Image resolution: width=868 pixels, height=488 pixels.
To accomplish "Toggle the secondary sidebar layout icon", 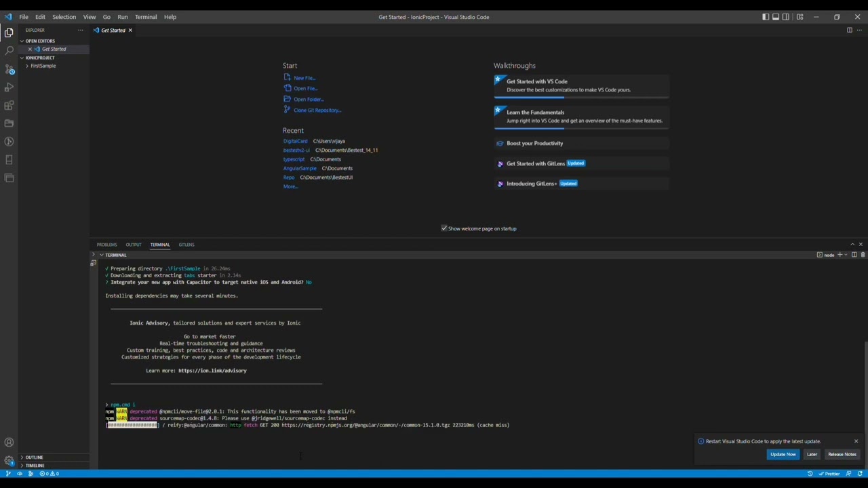I will (x=786, y=17).
